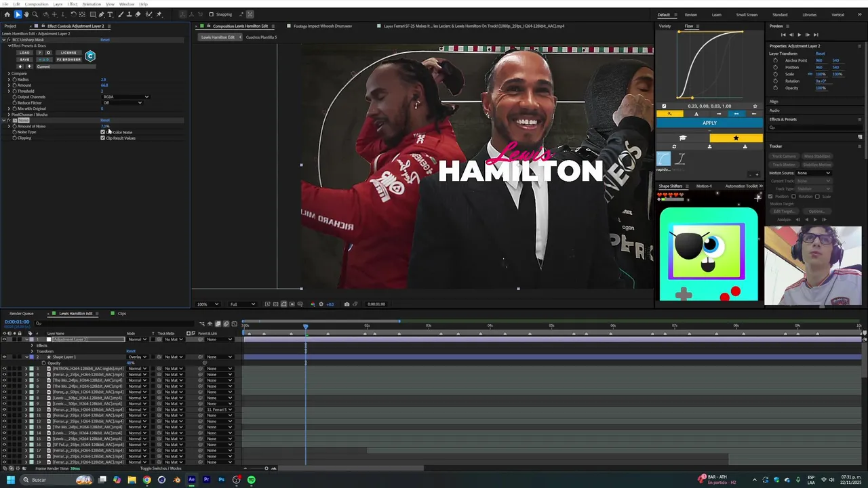The height and width of the screenshot is (488, 868).
Task: Toggle Position checkbox in Tracker panel
Action: 770,197
